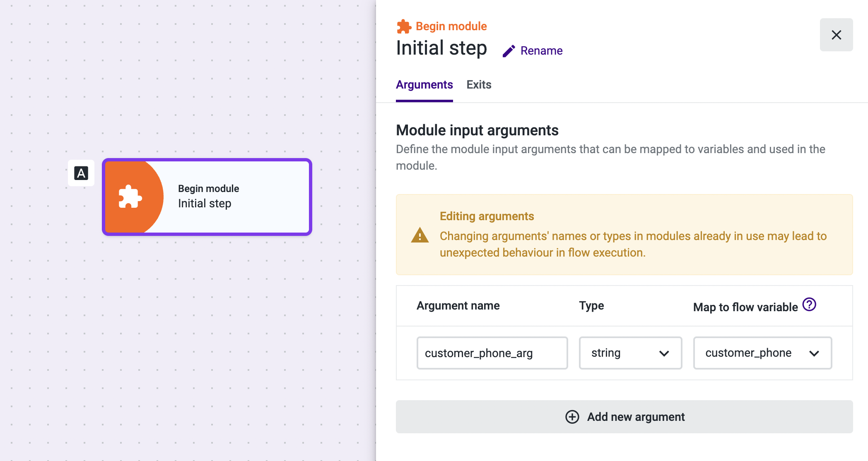Select the Arguments tab
Image resolution: width=868 pixels, height=461 pixels.
click(424, 85)
